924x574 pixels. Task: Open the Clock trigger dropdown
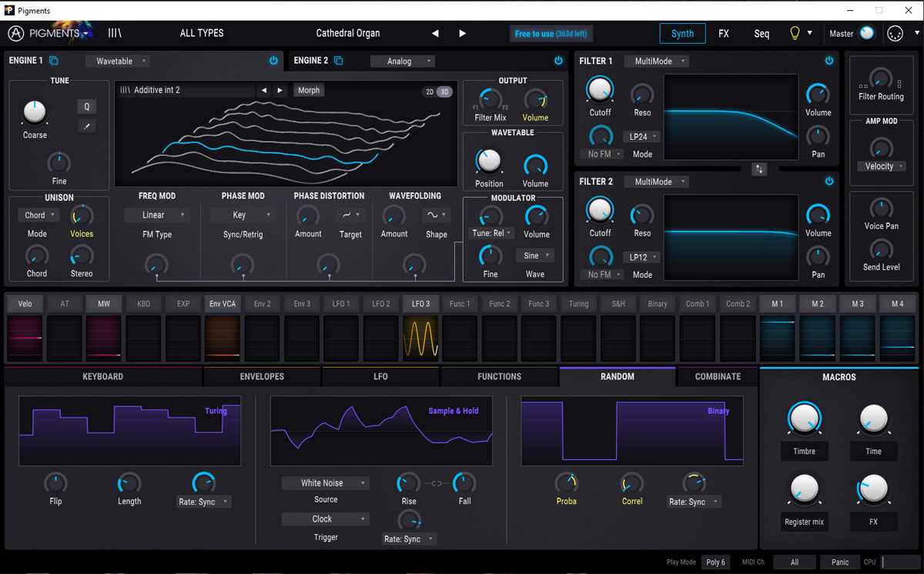pos(326,519)
